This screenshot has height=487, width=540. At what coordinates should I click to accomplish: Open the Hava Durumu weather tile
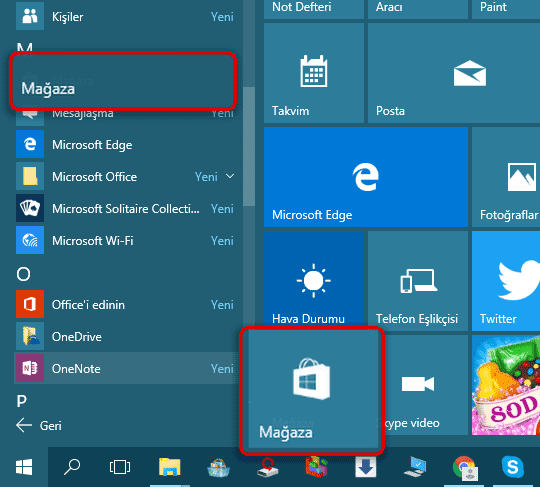[314, 278]
